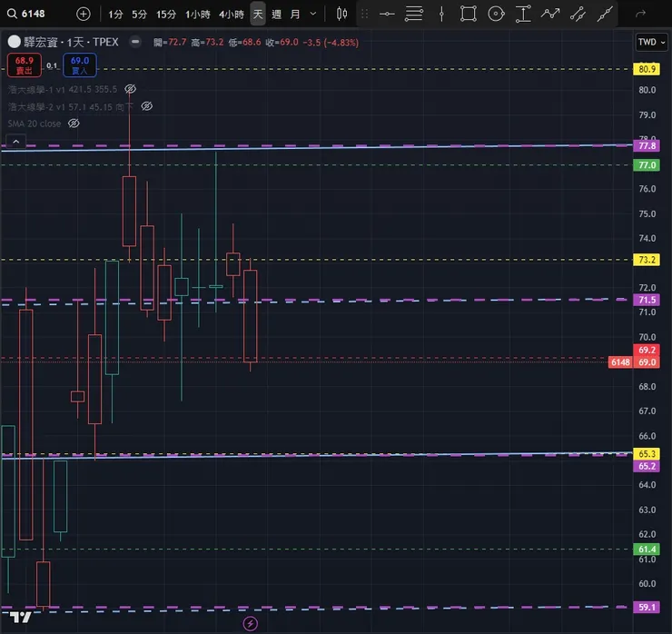The height and width of the screenshot is (634, 672).
Task: Select the price range measure tool
Action: (x=523, y=15)
